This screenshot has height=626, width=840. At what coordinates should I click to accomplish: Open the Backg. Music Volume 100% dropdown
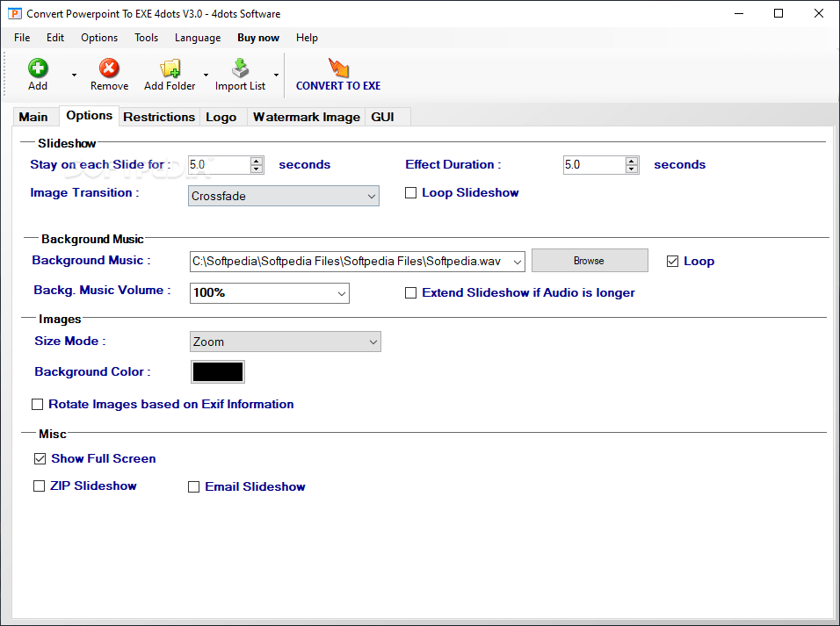coord(270,293)
